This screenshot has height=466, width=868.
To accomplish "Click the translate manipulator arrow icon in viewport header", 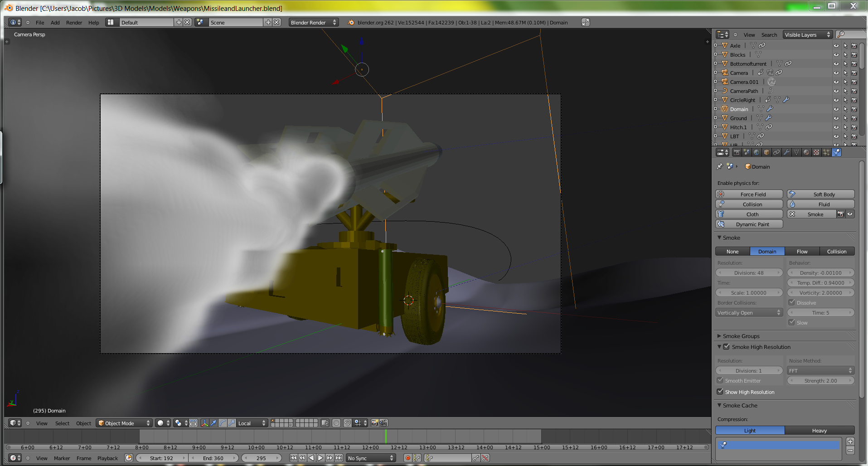I will (x=213, y=423).
